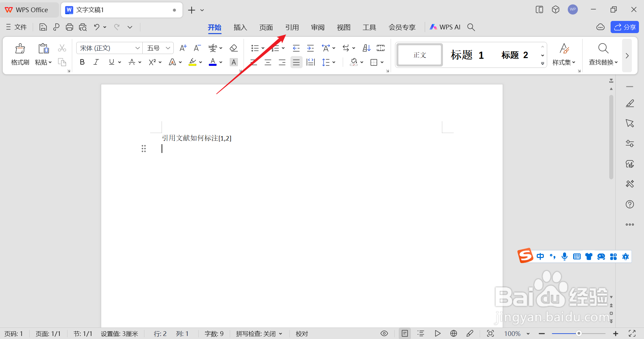644x339 pixels.
Task: Click the Copy icon beside Paste
Action: tap(62, 62)
